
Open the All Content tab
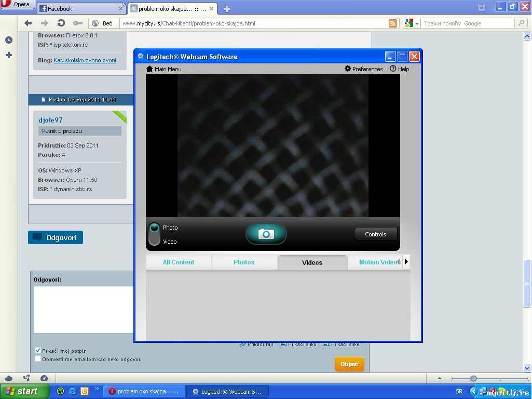179,262
